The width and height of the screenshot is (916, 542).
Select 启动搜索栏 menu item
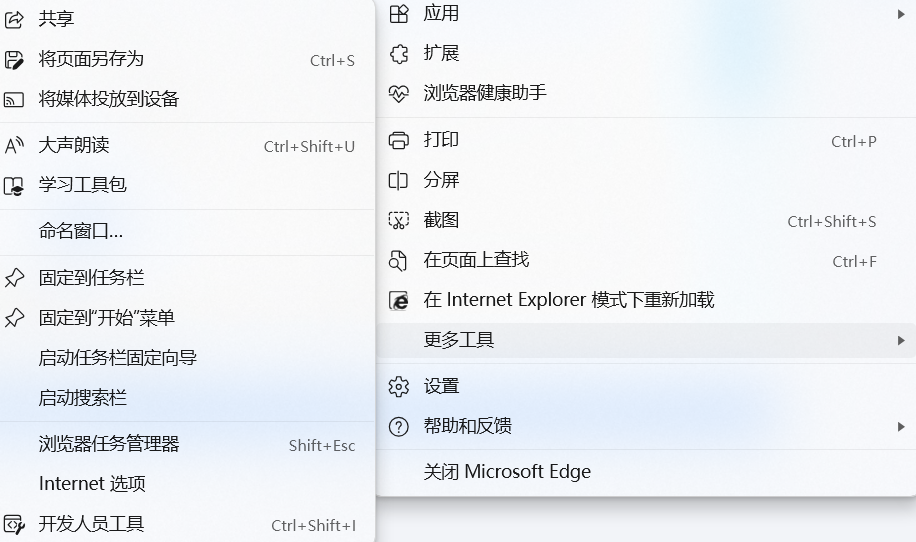187,398
